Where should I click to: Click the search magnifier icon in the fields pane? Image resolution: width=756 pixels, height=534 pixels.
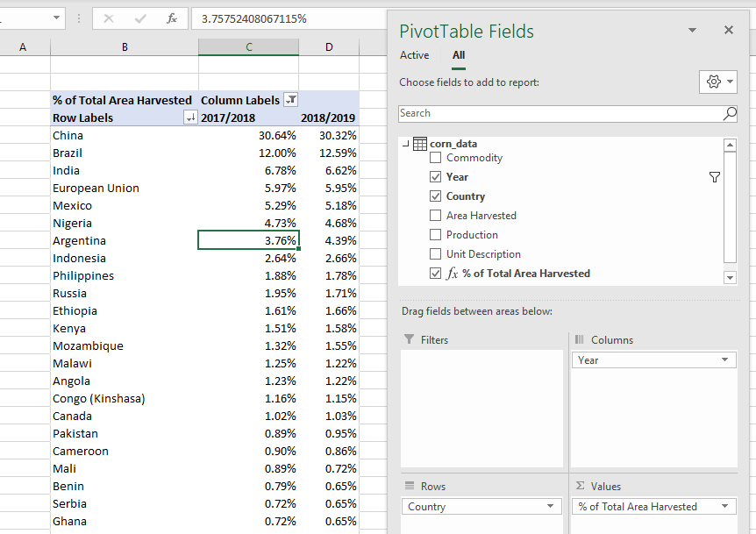[x=729, y=113]
